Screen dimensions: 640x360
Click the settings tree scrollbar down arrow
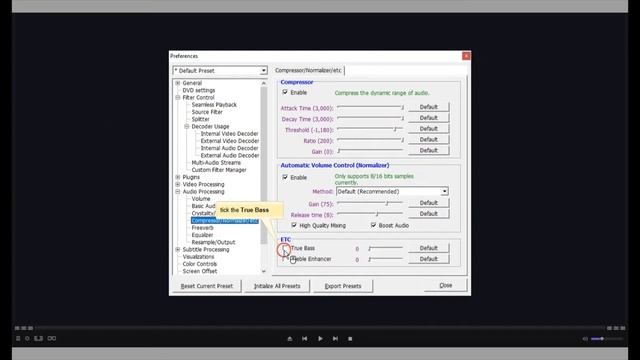[264, 271]
